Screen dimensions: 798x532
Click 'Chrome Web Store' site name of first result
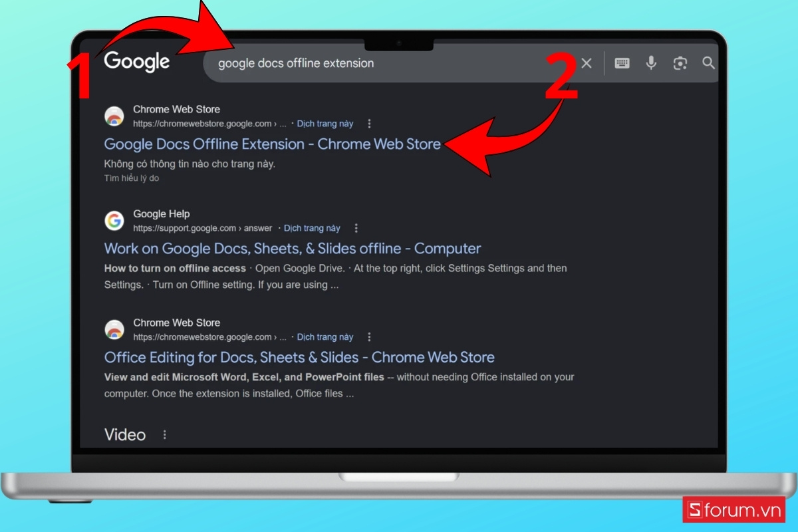pos(176,109)
